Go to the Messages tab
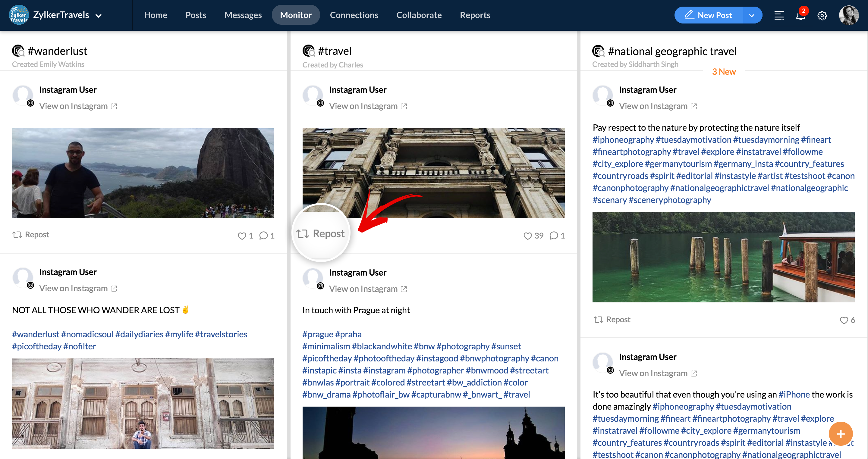 [x=243, y=15]
